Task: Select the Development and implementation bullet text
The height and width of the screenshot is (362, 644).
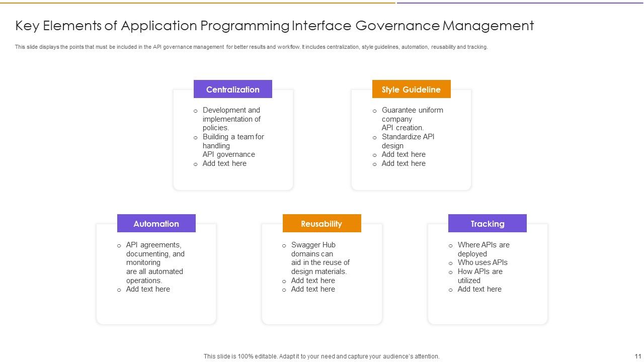Action: pyautogui.click(x=232, y=119)
